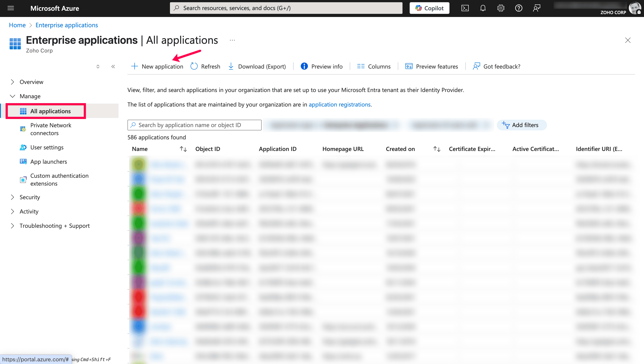
Task: Open App launchers menu item
Action: [49, 162]
